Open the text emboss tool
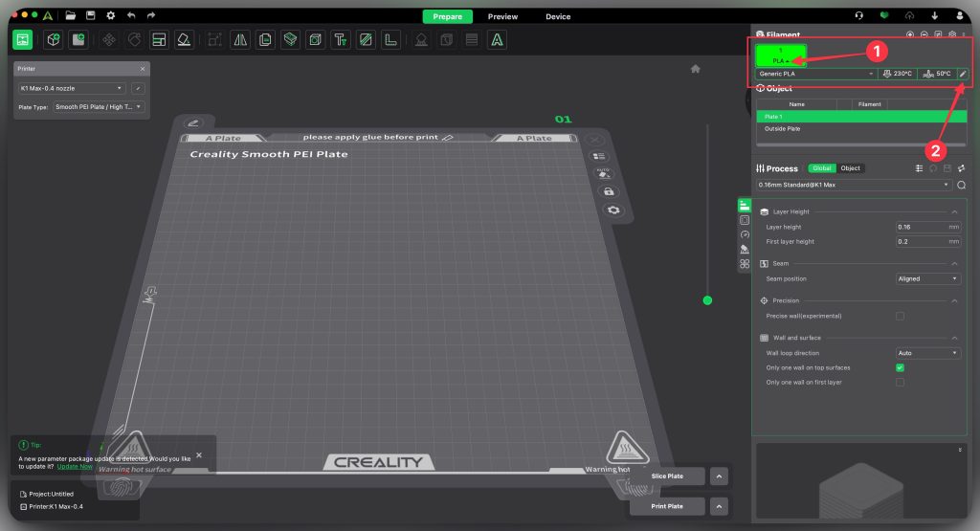Viewport: 980px width, 531px height. (x=341, y=39)
